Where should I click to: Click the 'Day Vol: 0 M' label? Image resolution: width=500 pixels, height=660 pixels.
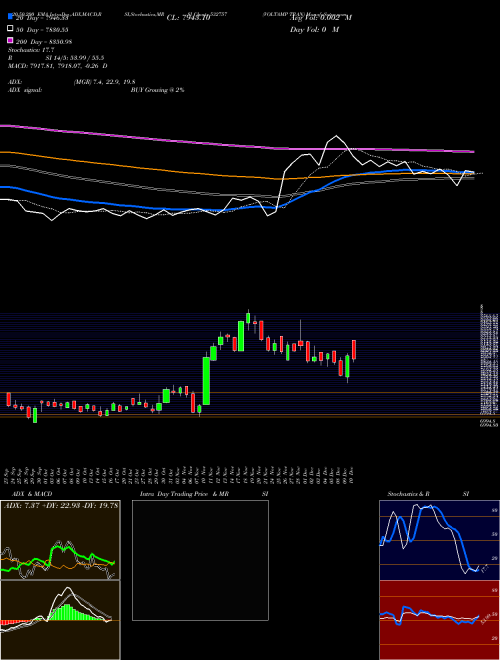pos(314,29)
